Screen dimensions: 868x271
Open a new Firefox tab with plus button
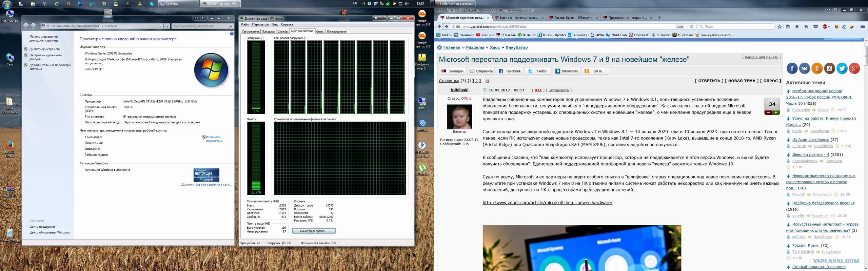pyautogui.click(x=659, y=18)
